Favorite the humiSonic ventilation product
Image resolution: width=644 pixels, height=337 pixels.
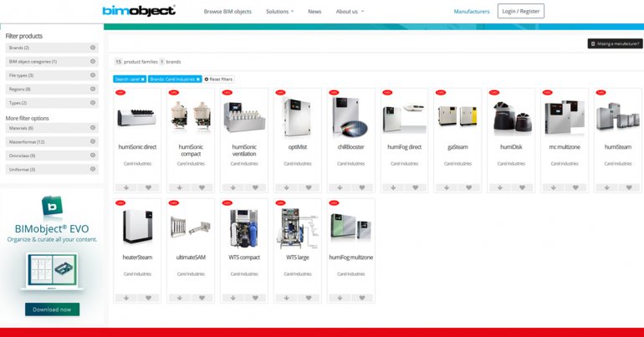pos(255,187)
